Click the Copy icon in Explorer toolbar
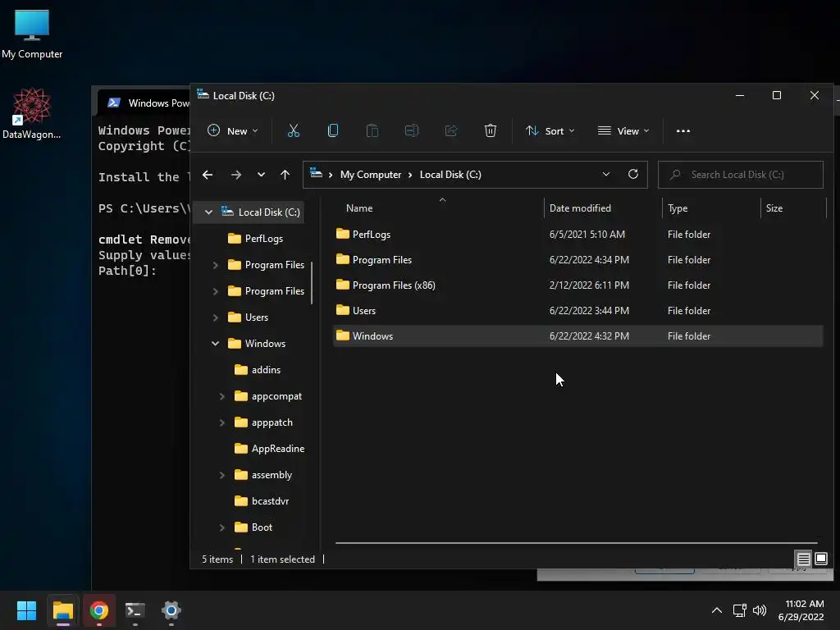 pyautogui.click(x=333, y=130)
